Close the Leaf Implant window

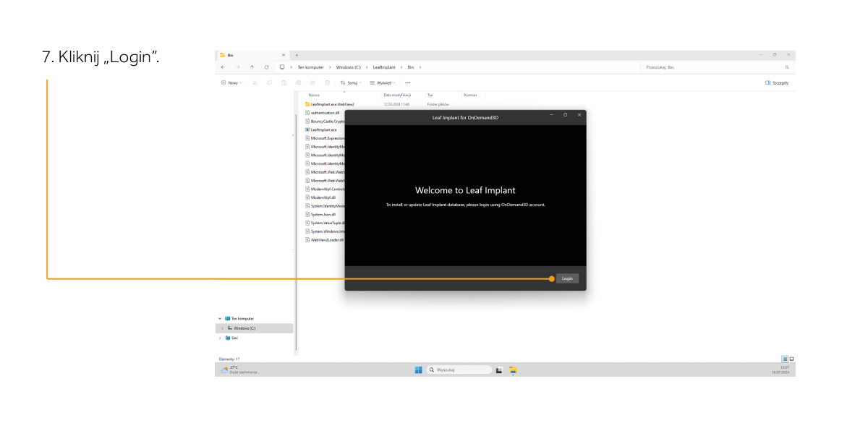tap(579, 115)
